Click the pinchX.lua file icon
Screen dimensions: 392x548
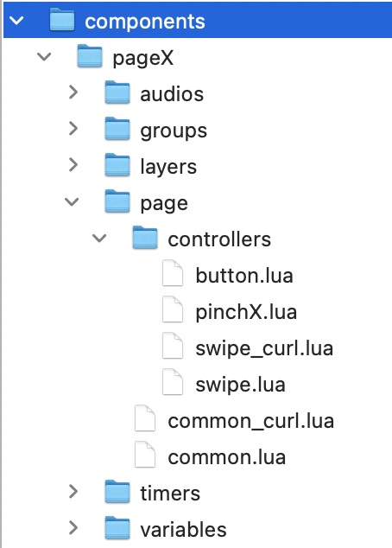click(173, 309)
